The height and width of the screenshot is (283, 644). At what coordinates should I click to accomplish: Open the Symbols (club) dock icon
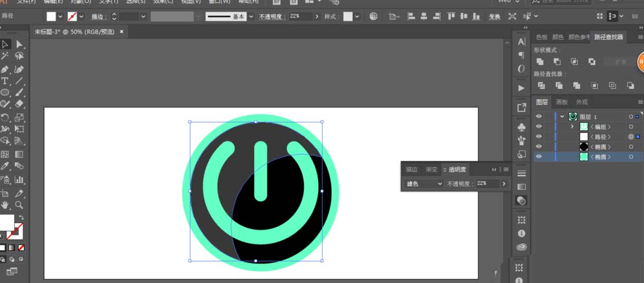coord(521,128)
